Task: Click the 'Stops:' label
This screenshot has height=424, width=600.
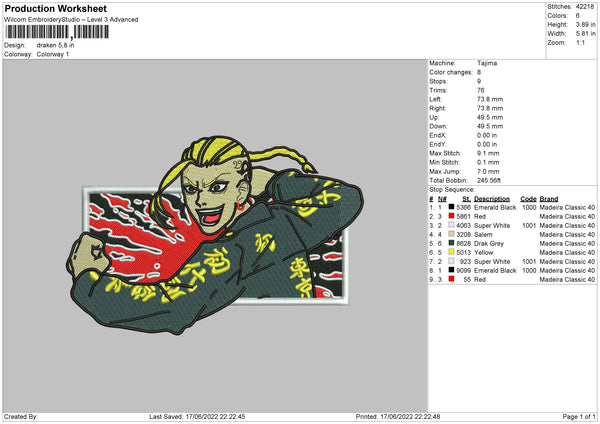Action: pyautogui.click(x=438, y=81)
